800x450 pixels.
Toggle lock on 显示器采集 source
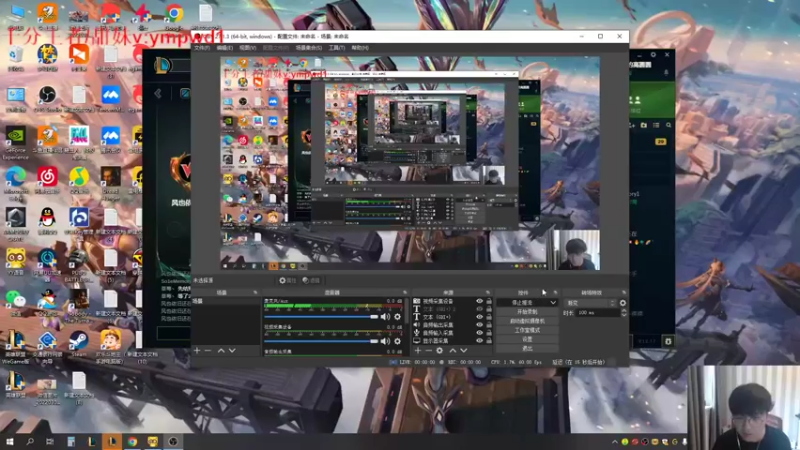coord(489,341)
